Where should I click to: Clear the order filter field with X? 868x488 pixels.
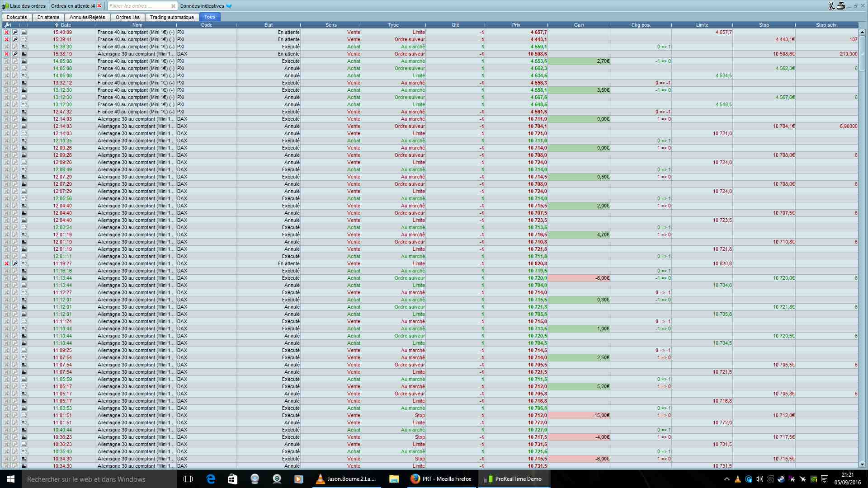[173, 6]
